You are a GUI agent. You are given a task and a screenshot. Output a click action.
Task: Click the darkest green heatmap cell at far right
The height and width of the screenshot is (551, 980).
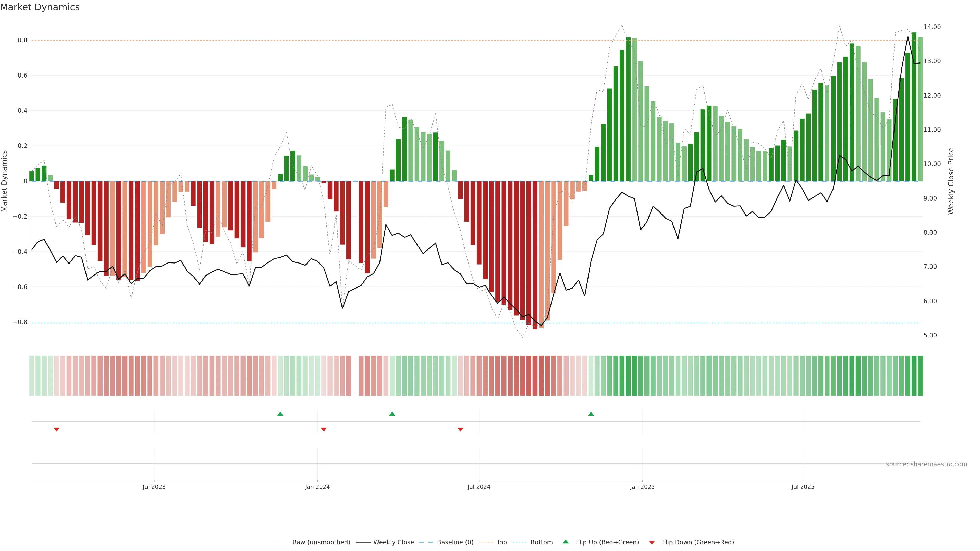(x=920, y=375)
